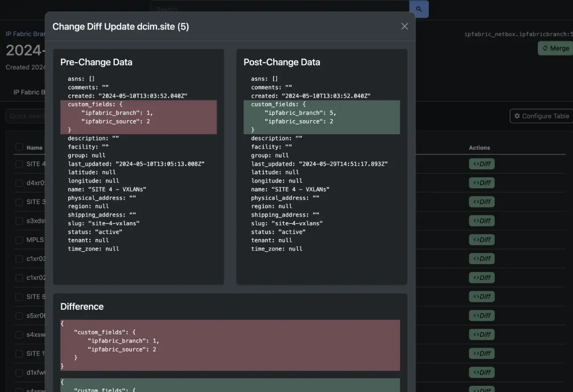573x392 pixels.
Task: Show the Diff for the SITE 5 row
Action: (x=482, y=297)
